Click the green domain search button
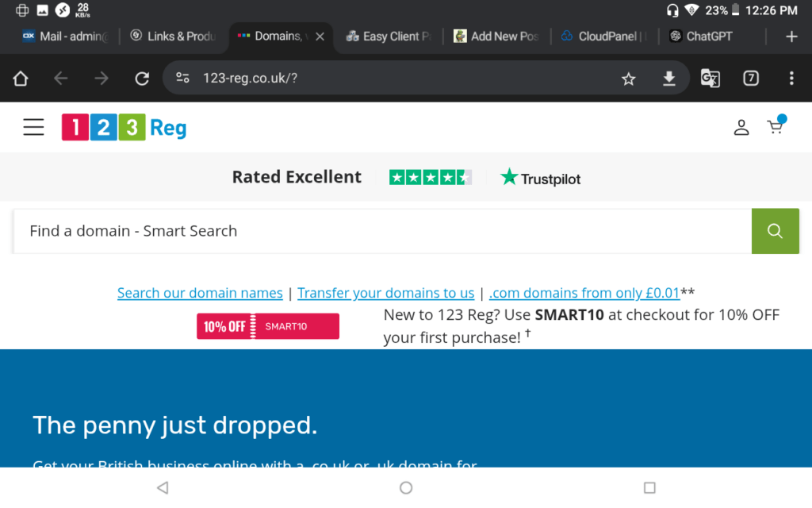Screen dimensions: 812x508 coord(775,231)
